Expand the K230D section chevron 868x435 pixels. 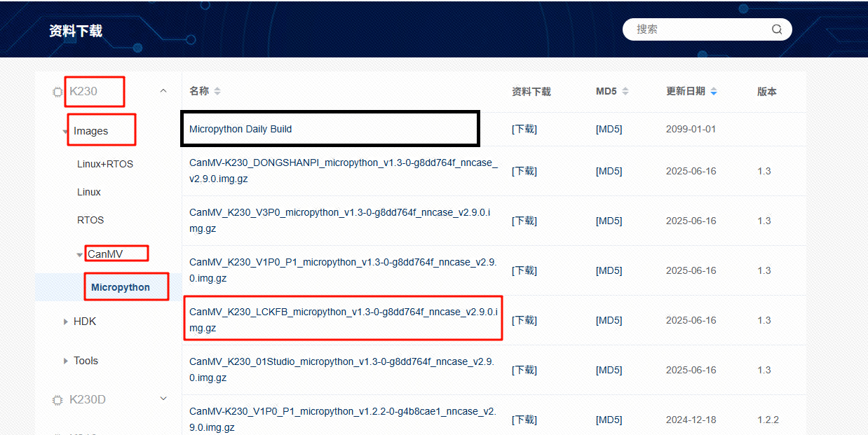[x=163, y=399]
